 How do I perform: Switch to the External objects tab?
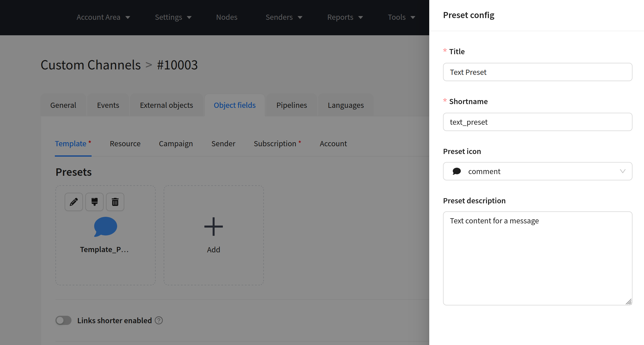(x=167, y=105)
